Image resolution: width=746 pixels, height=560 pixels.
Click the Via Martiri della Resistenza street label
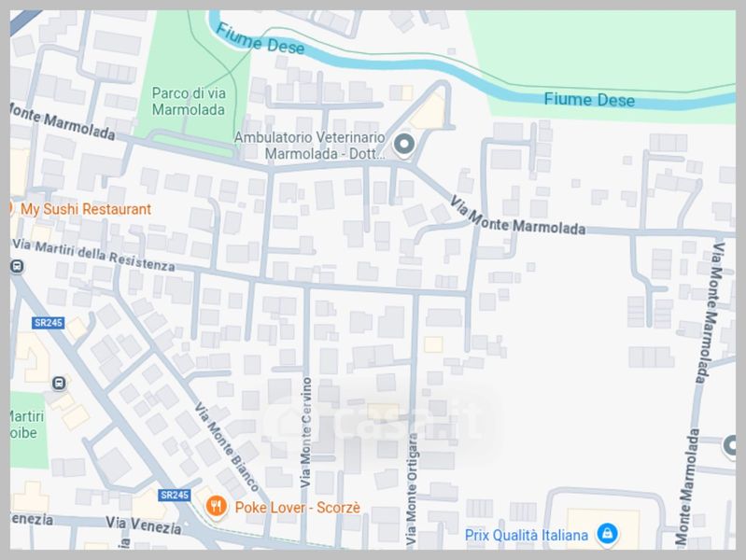pyautogui.click(x=93, y=255)
